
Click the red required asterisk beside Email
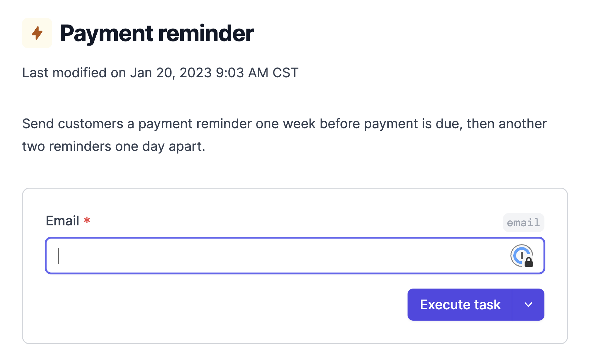point(87,220)
